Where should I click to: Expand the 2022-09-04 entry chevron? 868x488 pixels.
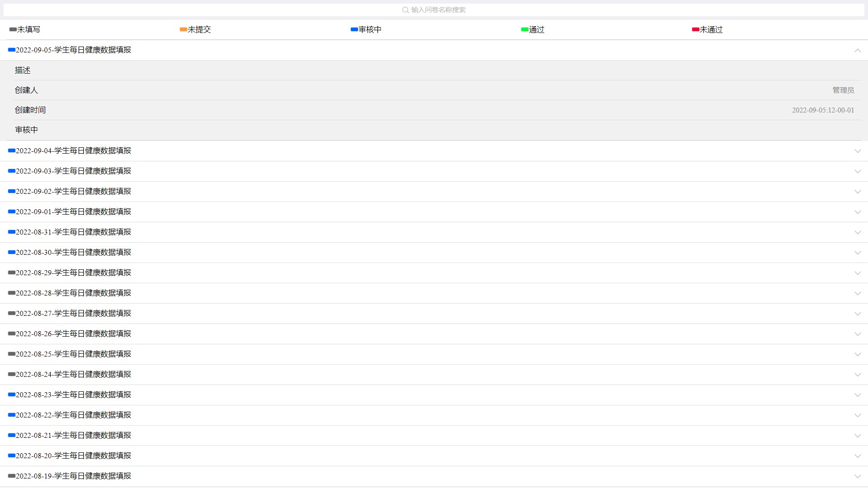tap(858, 151)
